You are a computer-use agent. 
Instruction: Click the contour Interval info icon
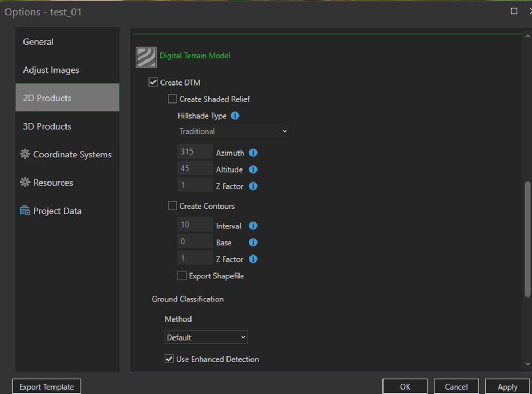pyautogui.click(x=253, y=226)
